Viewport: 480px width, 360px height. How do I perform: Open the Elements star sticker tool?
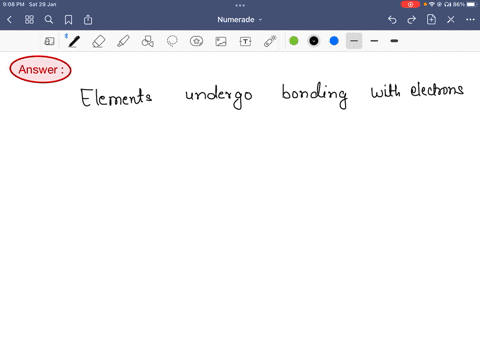pyautogui.click(x=196, y=41)
